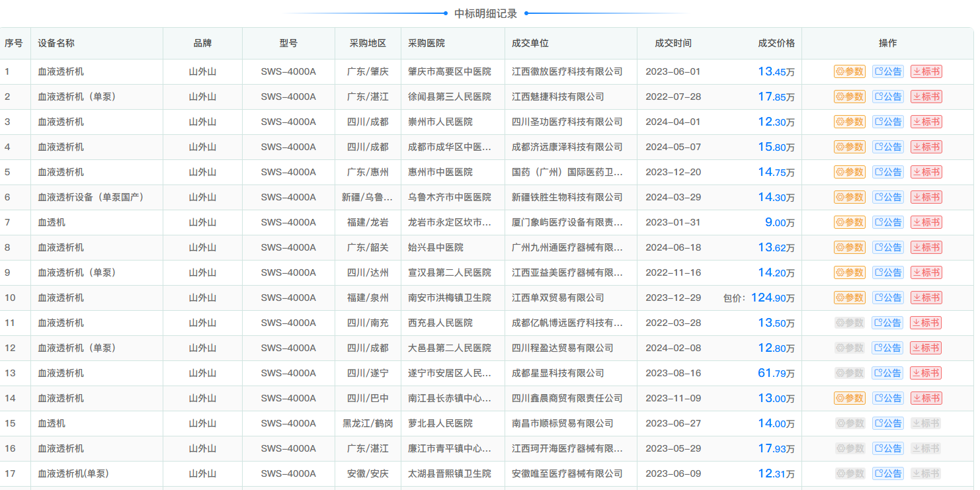
Task: Click the 成交时间 column header
Action: pyautogui.click(x=673, y=43)
